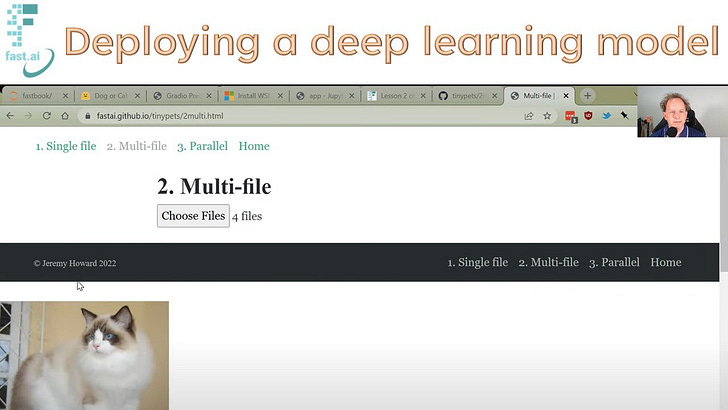Open the uBlock shield extension icon
This screenshot has height=410, width=728.
[x=588, y=116]
